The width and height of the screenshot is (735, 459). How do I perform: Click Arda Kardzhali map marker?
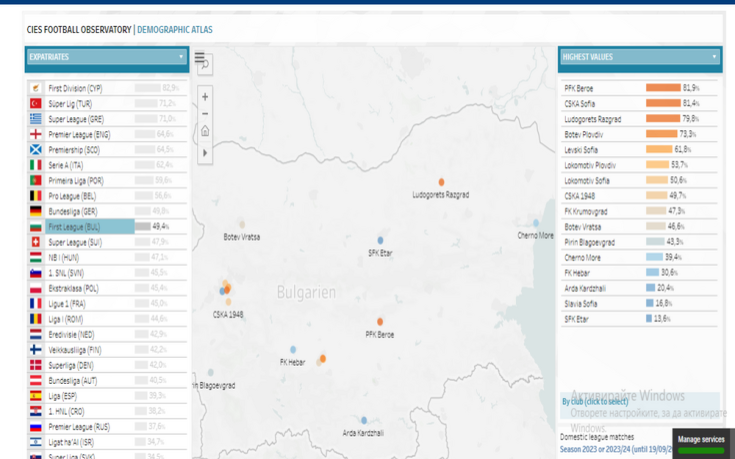(364, 420)
